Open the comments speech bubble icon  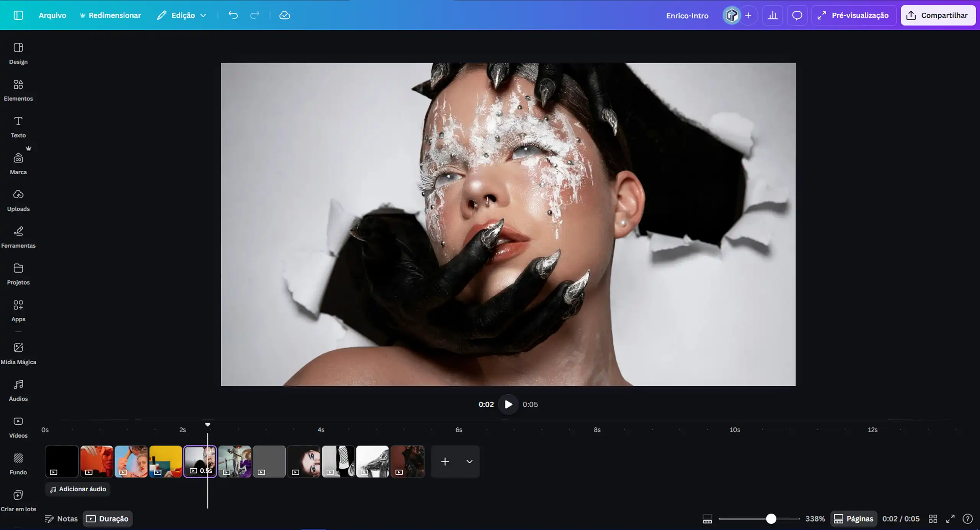click(797, 15)
